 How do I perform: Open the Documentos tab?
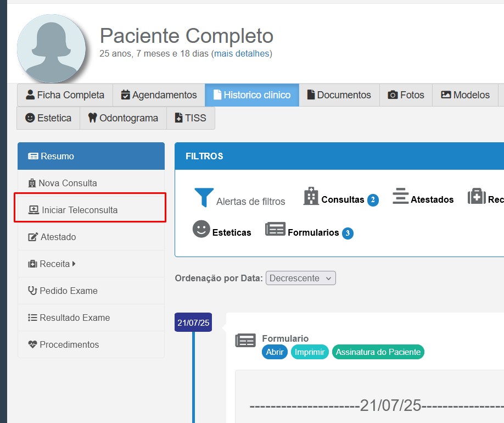[339, 95]
